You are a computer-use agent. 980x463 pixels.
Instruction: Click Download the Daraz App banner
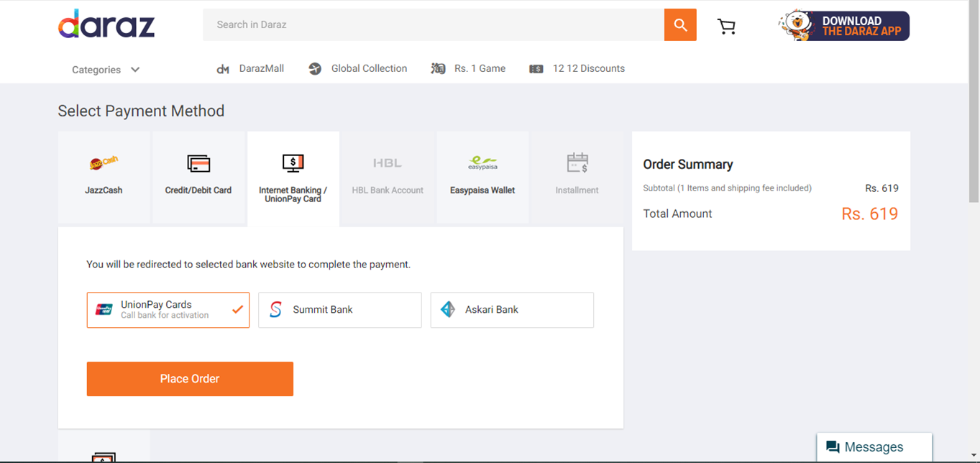point(844,26)
